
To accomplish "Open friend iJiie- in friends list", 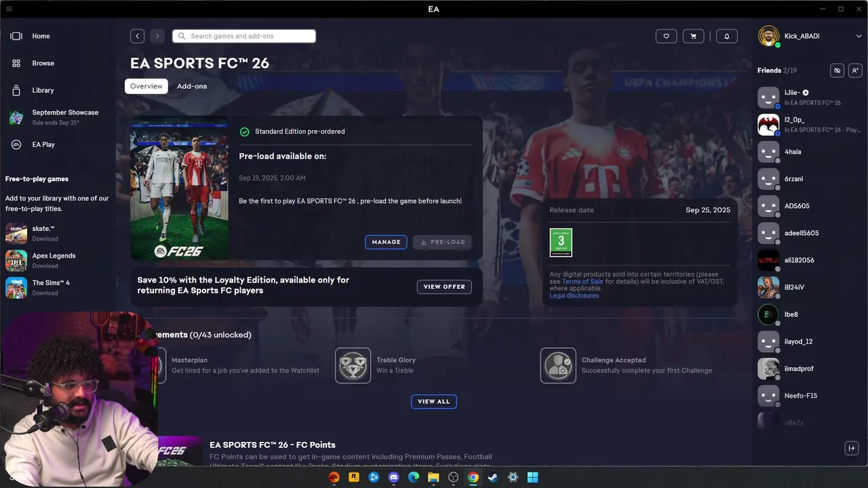I will tap(810, 98).
